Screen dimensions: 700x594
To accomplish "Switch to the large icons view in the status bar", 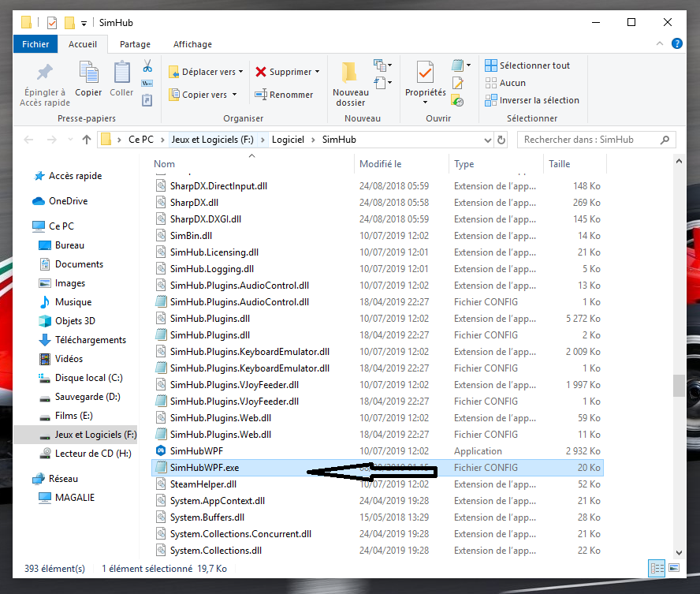I will point(675,568).
